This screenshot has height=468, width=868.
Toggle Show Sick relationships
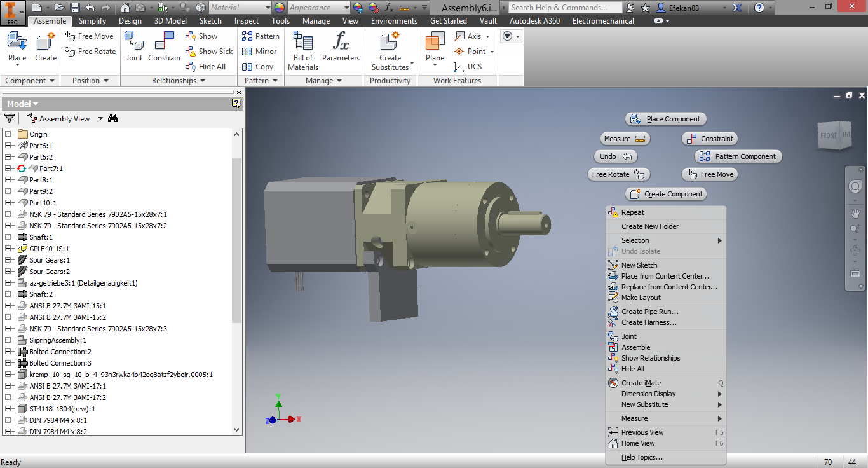pos(209,52)
